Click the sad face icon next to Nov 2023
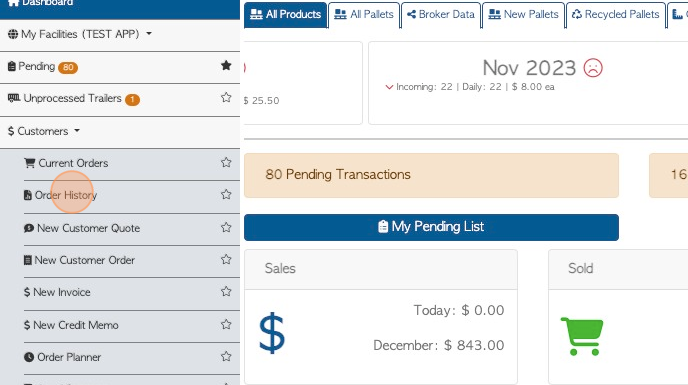The height and width of the screenshot is (385, 688). [x=593, y=68]
